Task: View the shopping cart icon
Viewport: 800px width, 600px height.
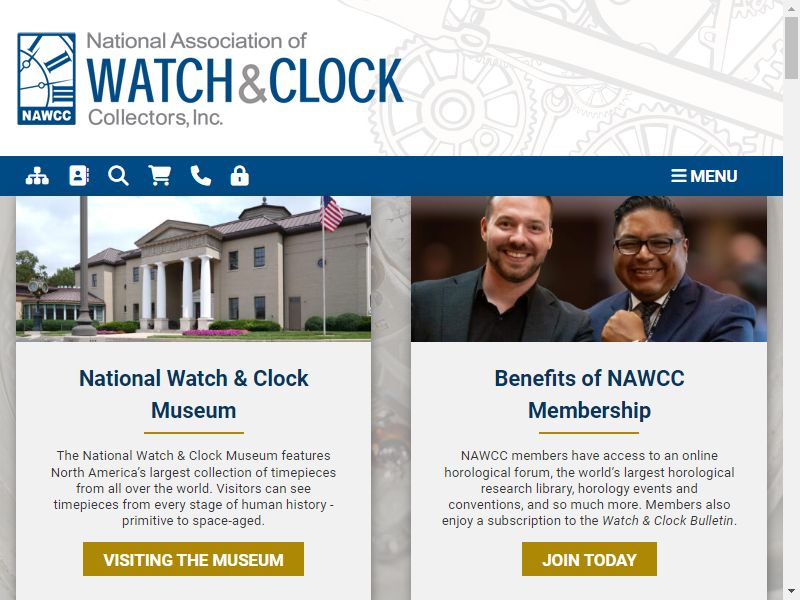Action: coord(159,176)
